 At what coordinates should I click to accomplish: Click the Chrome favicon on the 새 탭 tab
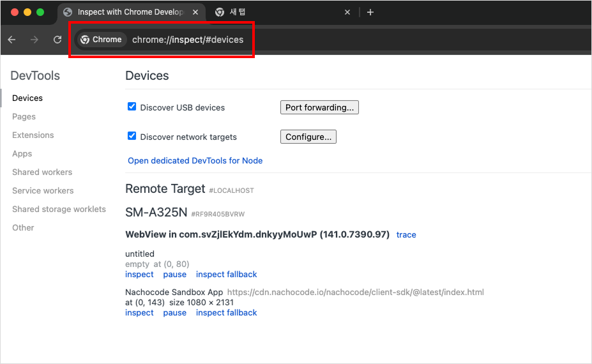pos(219,12)
